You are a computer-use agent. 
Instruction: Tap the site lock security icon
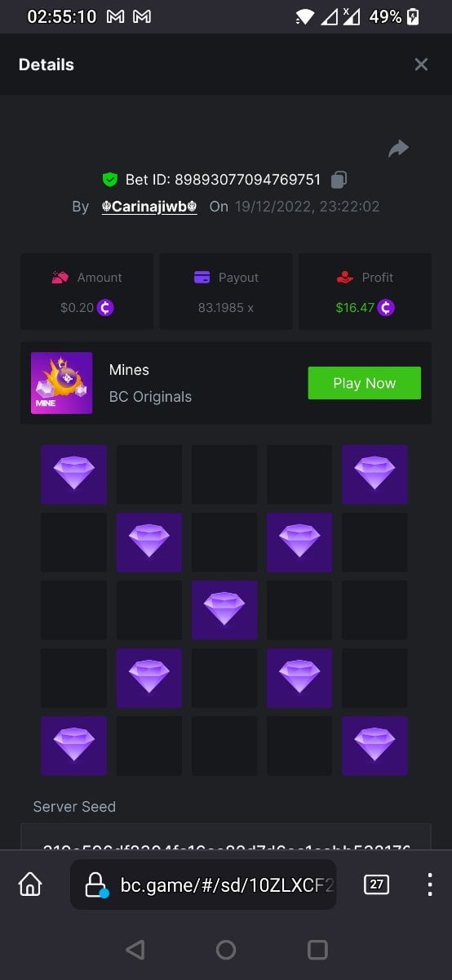(x=96, y=884)
